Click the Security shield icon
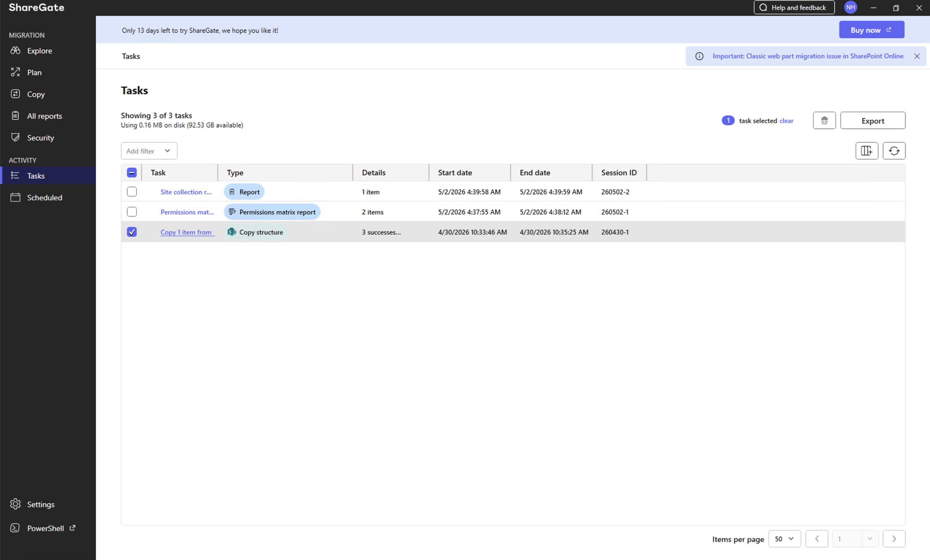The width and height of the screenshot is (930, 560). (15, 137)
